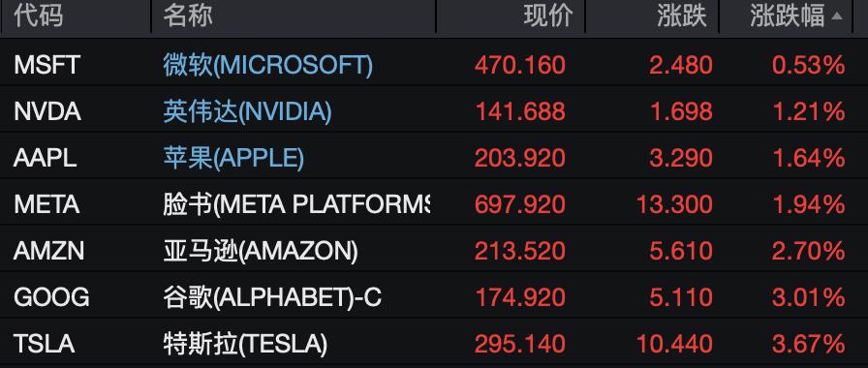Viewport: 868px width, 368px height.
Task: Select the 谷歌(ALPHABET)-C row name
Action: click(272, 297)
